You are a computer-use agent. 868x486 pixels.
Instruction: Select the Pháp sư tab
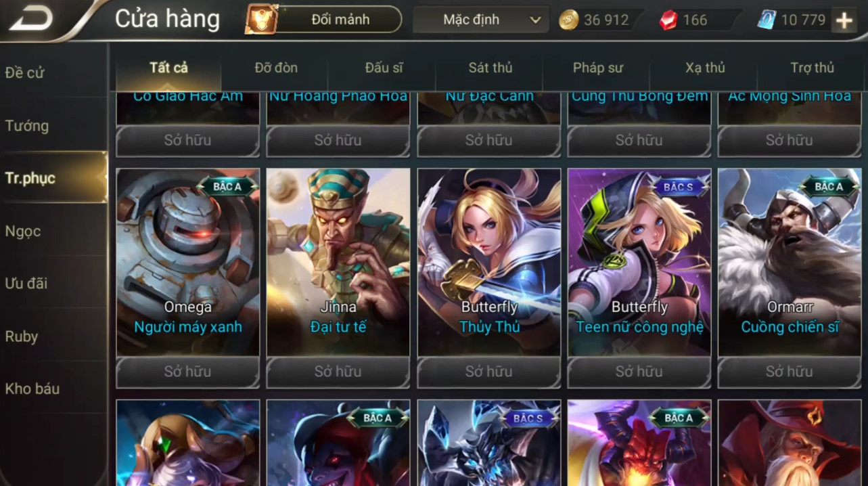point(597,68)
